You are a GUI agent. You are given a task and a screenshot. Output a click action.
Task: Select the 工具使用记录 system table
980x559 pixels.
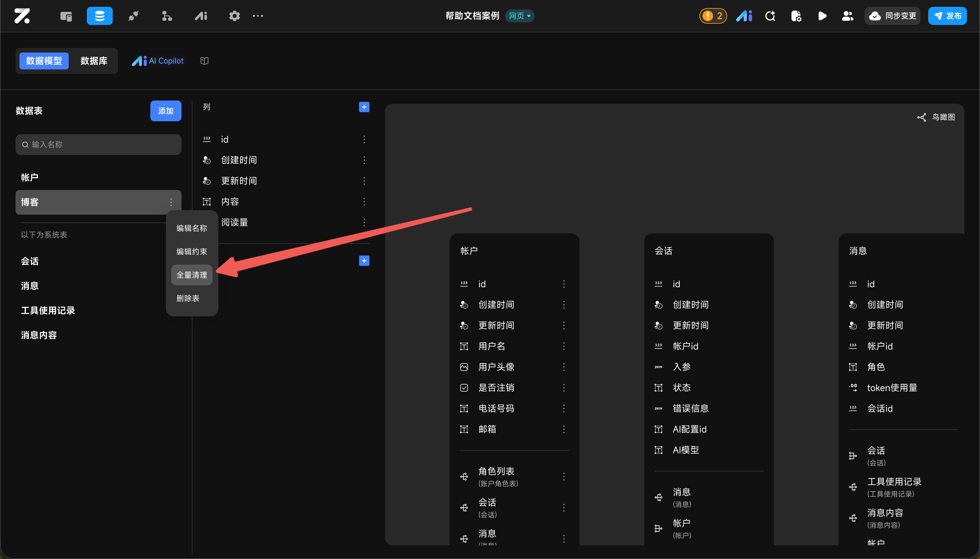(48, 310)
